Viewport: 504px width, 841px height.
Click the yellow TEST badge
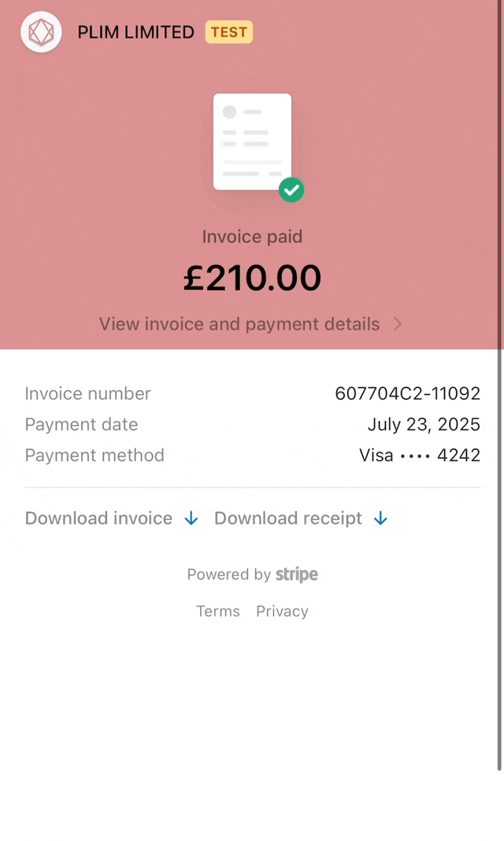(228, 32)
